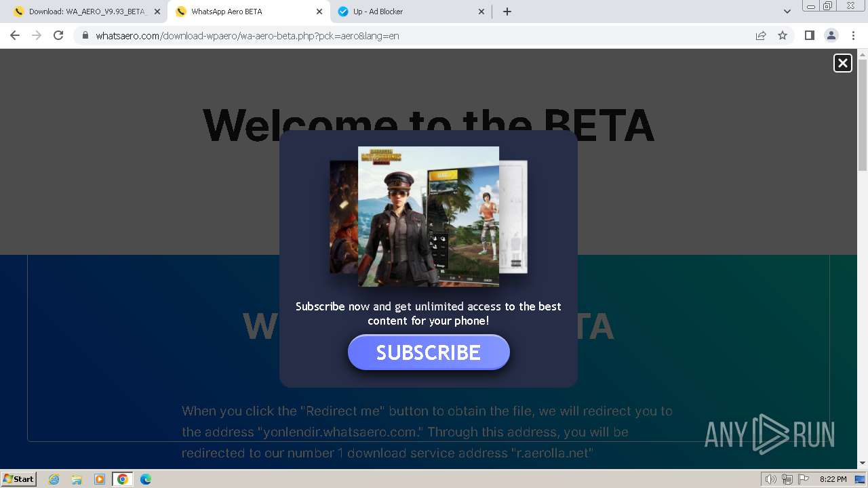This screenshot has height=488, width=868.
Task: Click the scrollbar up arrow
Action: click(x=863, y=54)
